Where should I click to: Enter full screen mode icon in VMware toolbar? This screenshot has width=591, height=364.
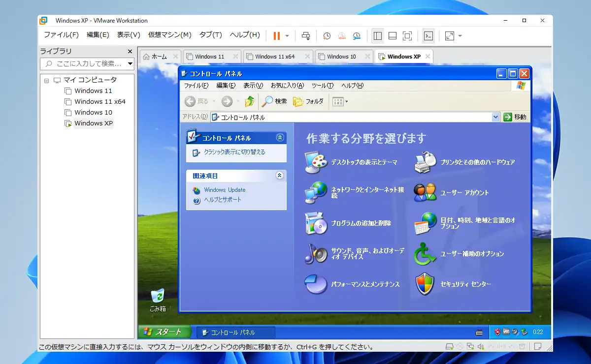[407, 35]
